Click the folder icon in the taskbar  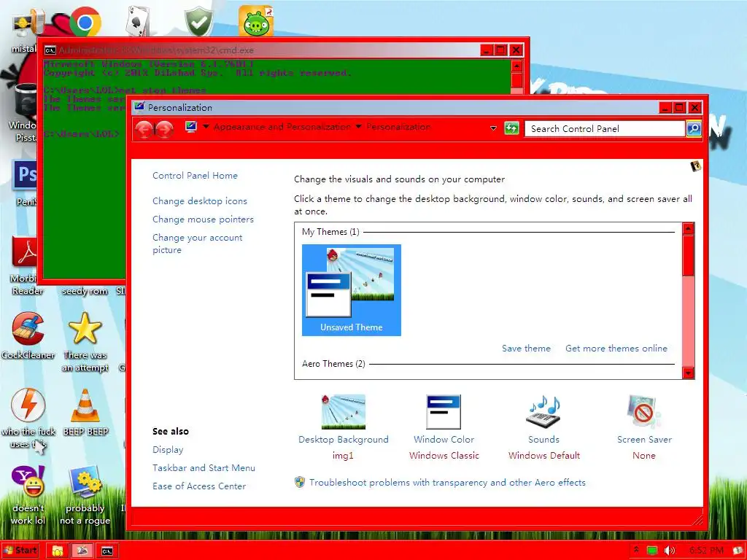pos(57,551)
